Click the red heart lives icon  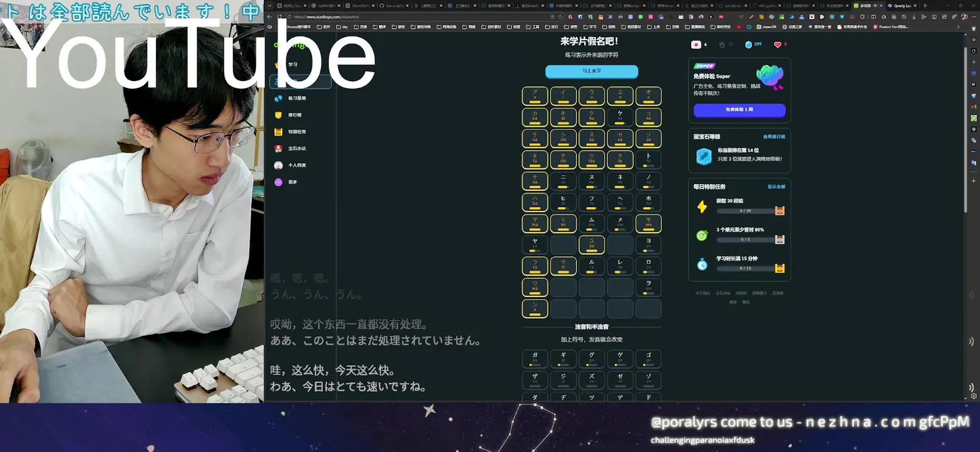[778, 45]
